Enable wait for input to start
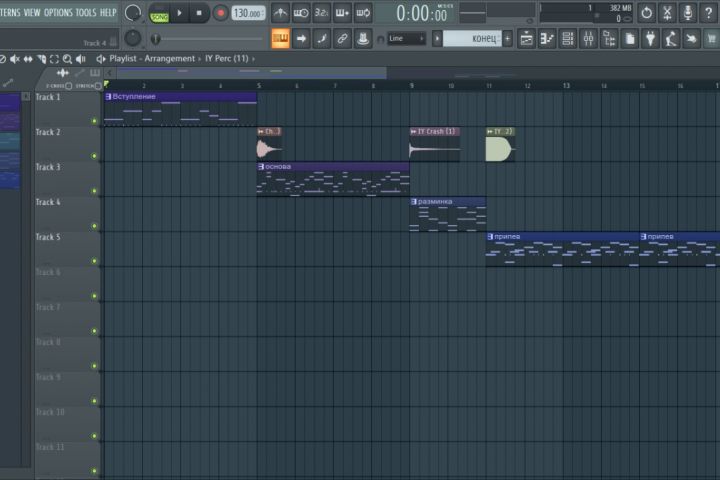The image size is (720, 480). pyautogui.click(x=301, y=13)
